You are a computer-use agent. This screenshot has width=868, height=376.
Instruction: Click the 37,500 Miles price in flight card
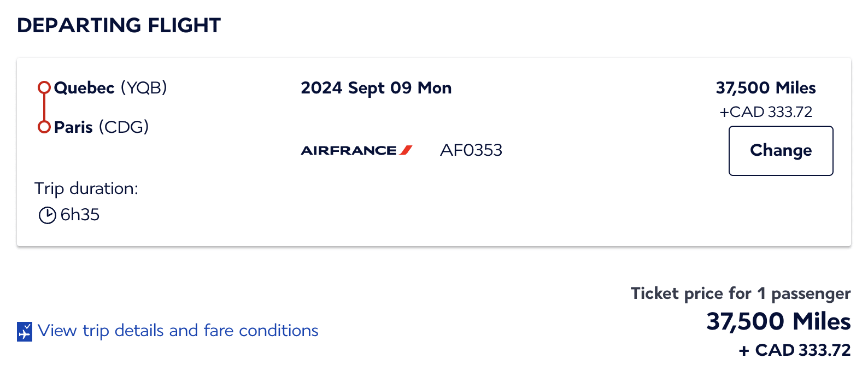[766, 88]
